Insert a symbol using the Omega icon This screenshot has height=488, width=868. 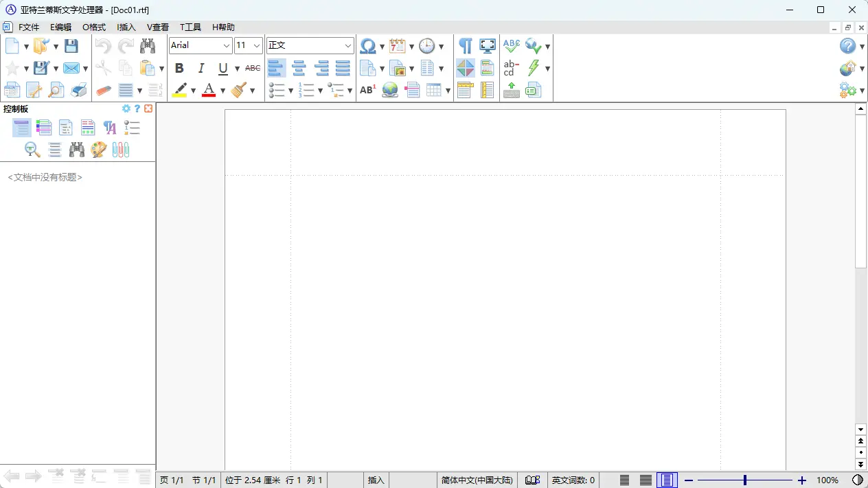[x=368, y=46]
